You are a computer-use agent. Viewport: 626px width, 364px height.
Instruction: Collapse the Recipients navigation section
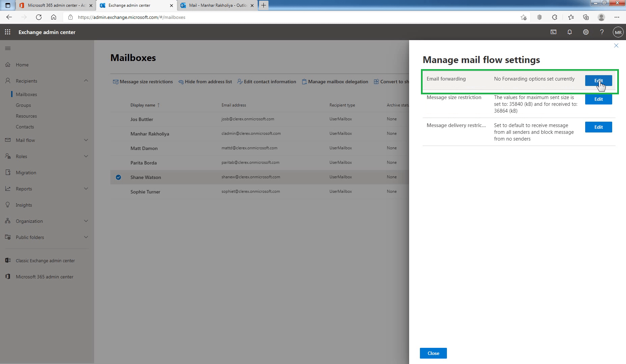[x=86, y=81]
